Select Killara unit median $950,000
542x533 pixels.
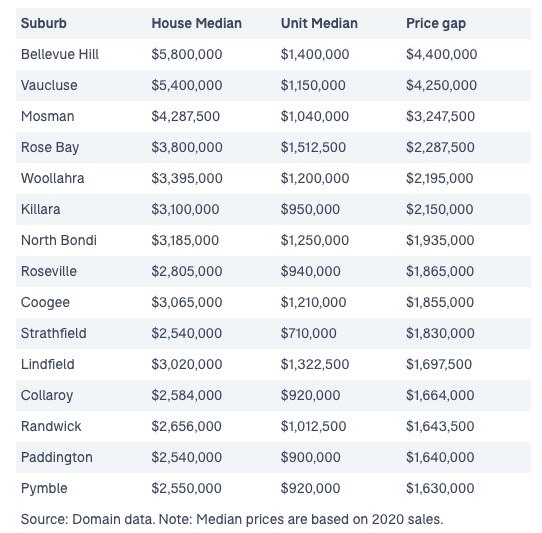(310, 209)
